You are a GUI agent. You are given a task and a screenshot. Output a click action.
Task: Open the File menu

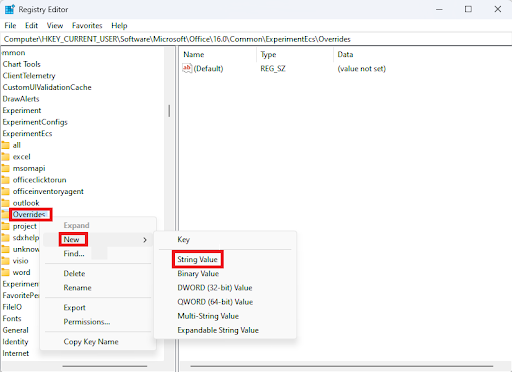point(10,26)
